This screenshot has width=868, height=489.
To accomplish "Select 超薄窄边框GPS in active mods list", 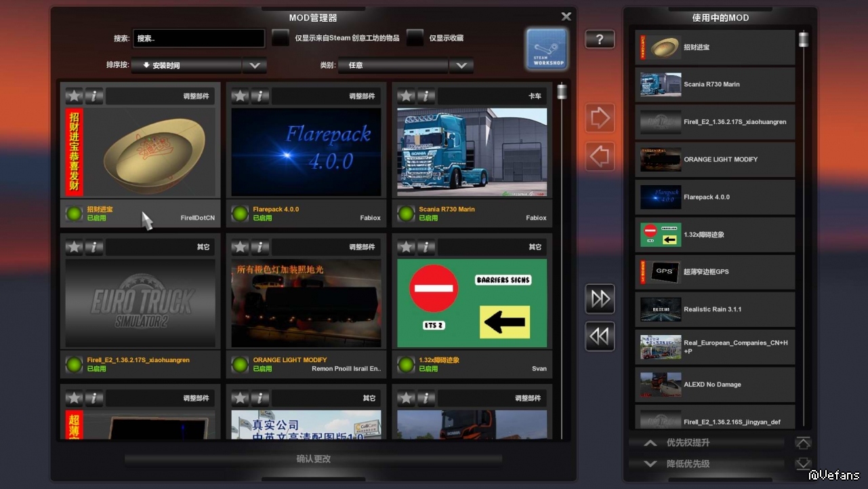I will [x=715, y=272].
